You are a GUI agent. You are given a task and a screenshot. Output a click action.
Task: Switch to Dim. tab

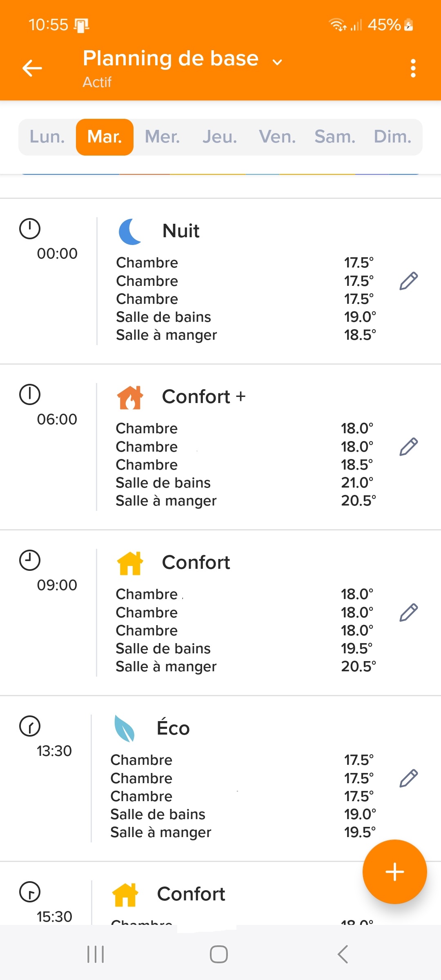pyautogui.click(x=392, y=137)
